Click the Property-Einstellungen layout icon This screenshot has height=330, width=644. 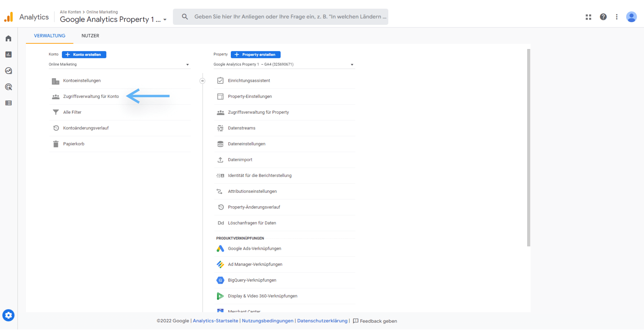tap(220, 97)
